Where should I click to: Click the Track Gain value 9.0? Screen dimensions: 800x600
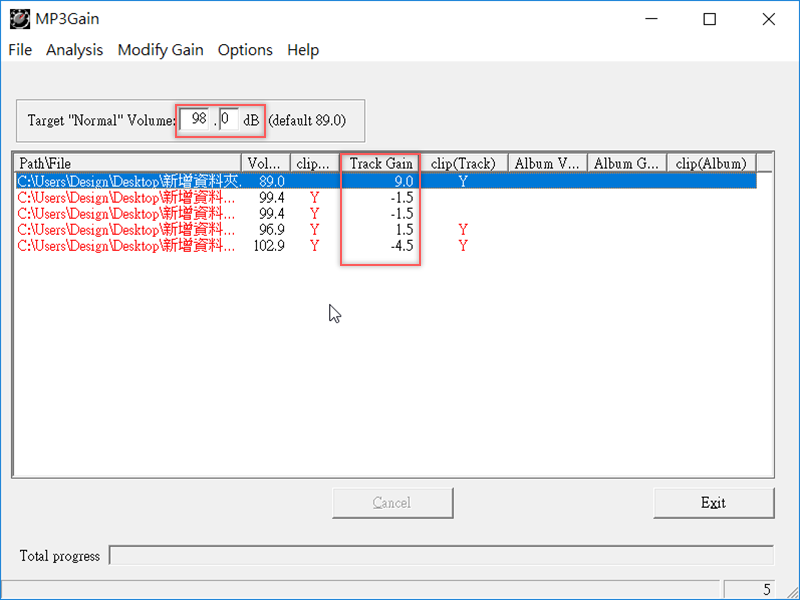click(404, 181)
